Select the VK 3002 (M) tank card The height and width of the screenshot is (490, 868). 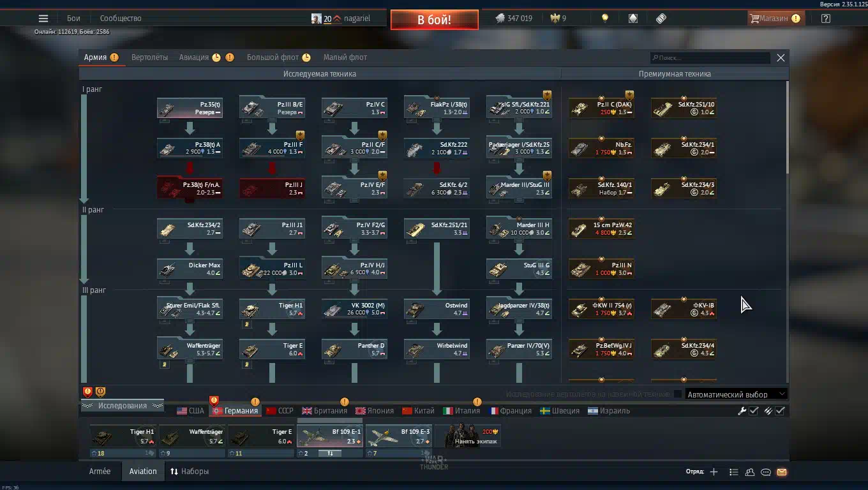tap(354, 309)
